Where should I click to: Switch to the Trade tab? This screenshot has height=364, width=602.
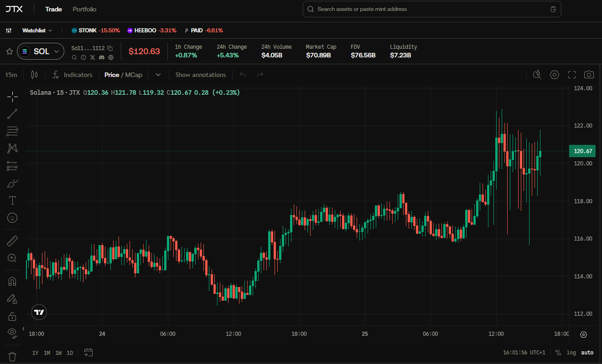click(x=53, y=9)
